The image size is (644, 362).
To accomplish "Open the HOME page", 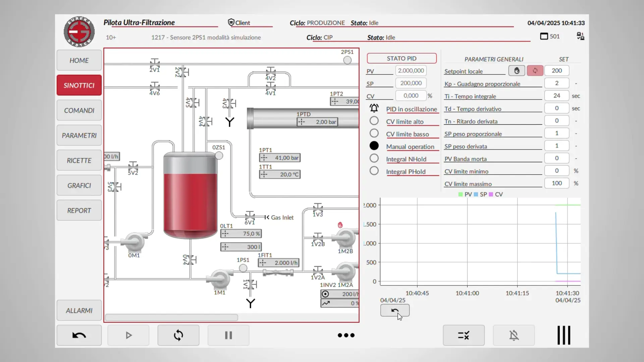I will (79, 60).
